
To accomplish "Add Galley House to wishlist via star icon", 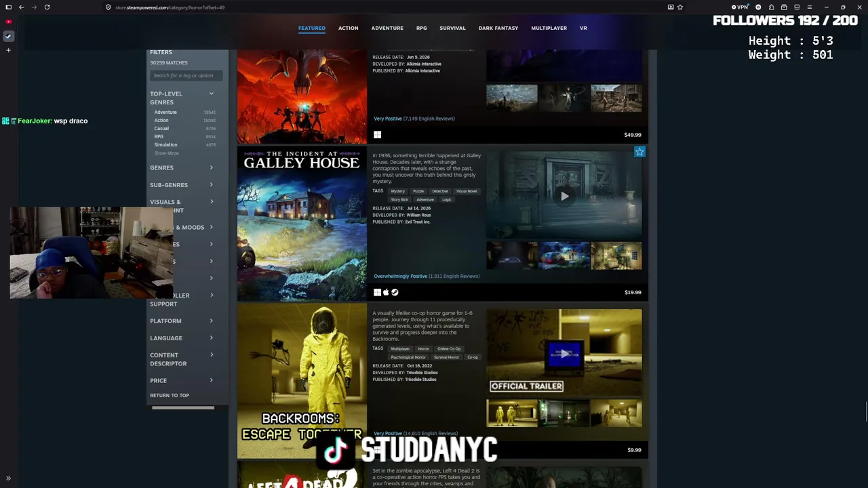I will tap(639, 152).
